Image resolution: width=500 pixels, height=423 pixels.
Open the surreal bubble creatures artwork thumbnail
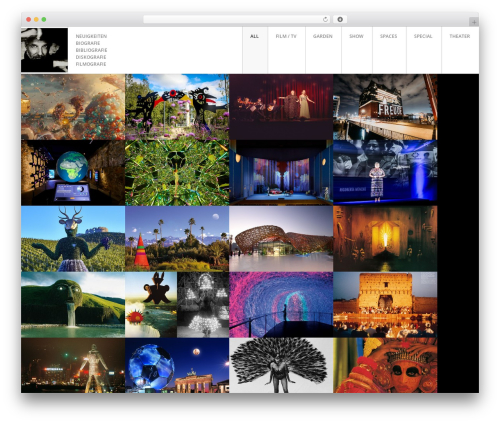point(73,107)
